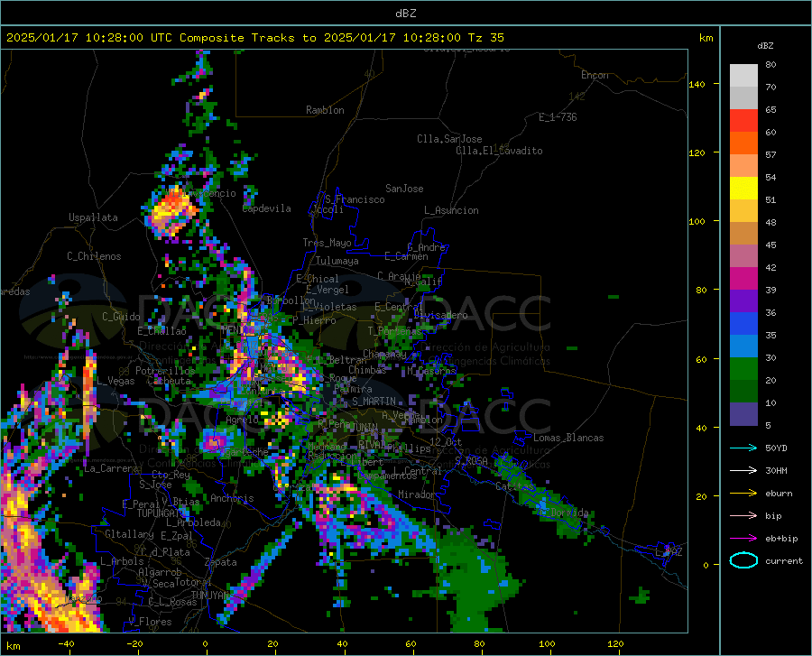Click the bip pink arrow legend icon
This screenshot has height=656, width=812.
tap(743, 516)
